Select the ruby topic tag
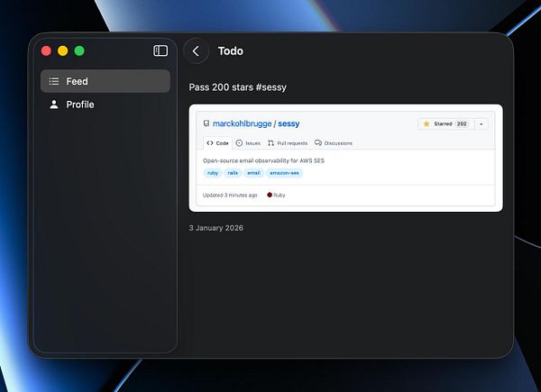The image size is (541, 392). pyautogui.click(x=213, y=173)
